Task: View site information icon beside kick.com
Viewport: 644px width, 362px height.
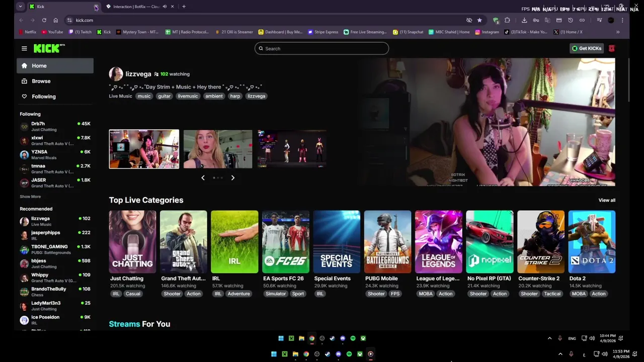Action: point(69,20)
